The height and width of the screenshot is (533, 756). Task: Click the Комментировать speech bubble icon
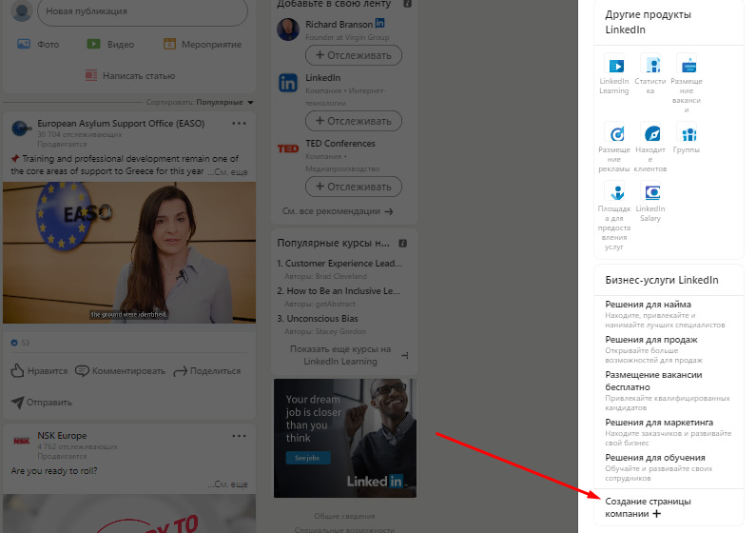click(82, 371)
